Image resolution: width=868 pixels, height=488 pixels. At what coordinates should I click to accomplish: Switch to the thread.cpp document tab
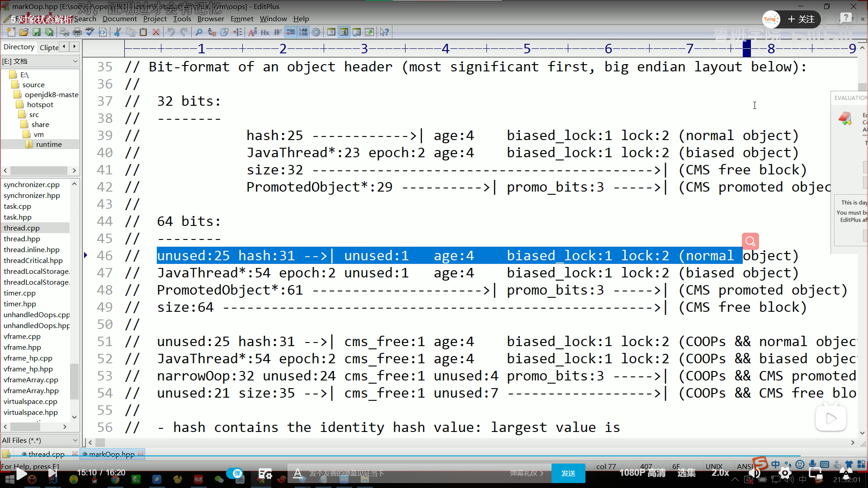tap(46, 454)
